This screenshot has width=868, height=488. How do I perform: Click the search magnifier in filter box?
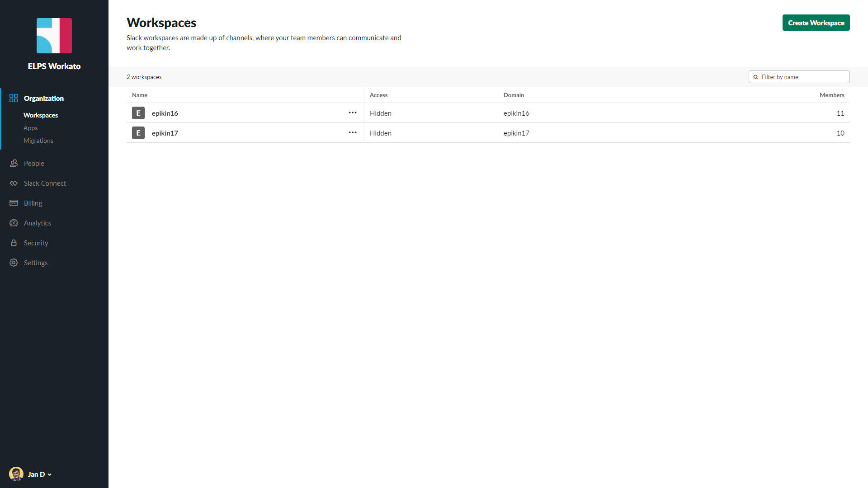[x=755, y=77]
